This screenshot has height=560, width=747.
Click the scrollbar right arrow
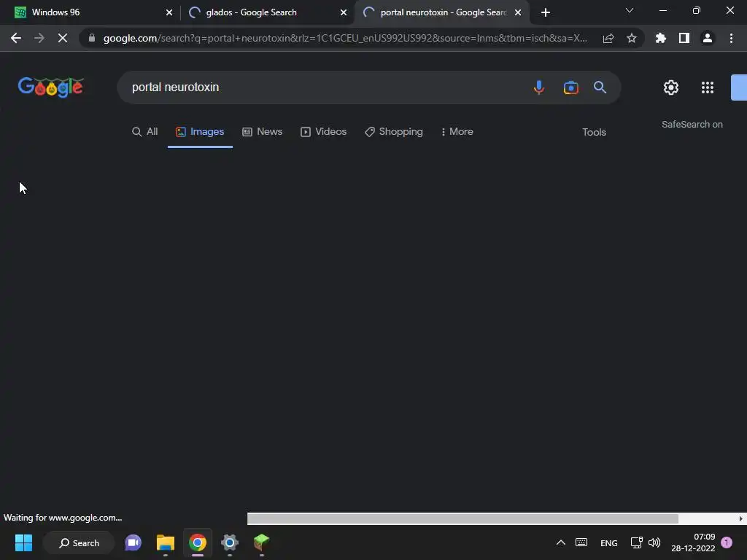tap(741, 518)
